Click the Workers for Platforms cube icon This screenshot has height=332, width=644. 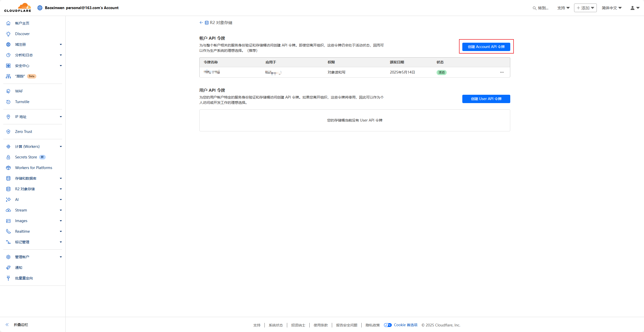[8, 168]
